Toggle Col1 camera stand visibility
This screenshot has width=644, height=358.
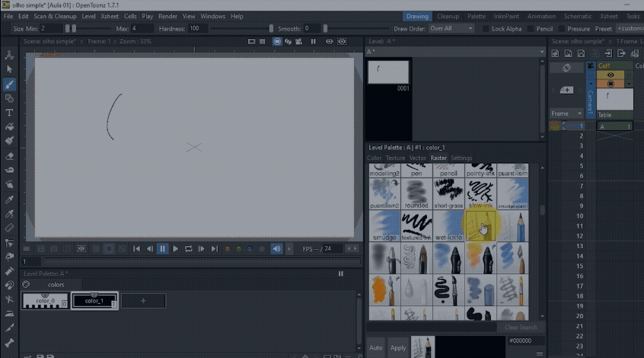(x=611, y=84)
